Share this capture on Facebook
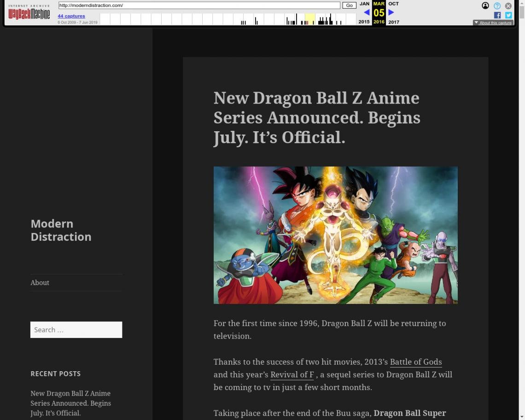This screenshot has width=525, height=420. tap(497, 15)
